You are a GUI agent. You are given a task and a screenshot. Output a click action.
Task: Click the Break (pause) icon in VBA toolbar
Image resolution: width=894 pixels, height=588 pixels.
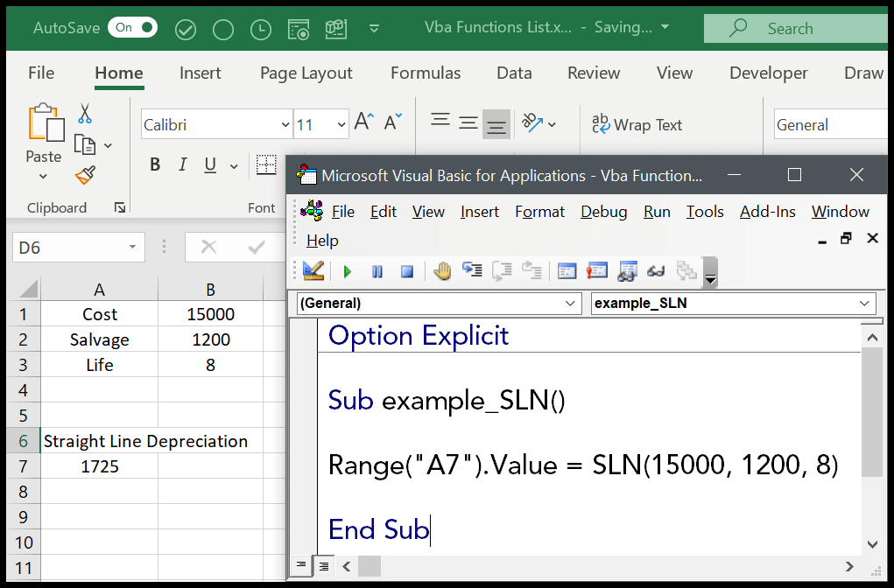(377, 272)
